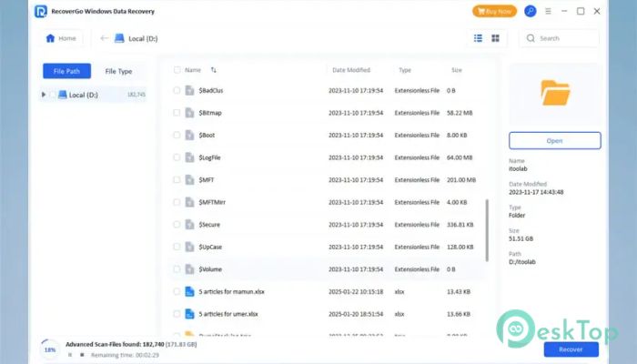Click the $Boot file icon
Viewport: 637px width, 364px height.
point(189,135)
